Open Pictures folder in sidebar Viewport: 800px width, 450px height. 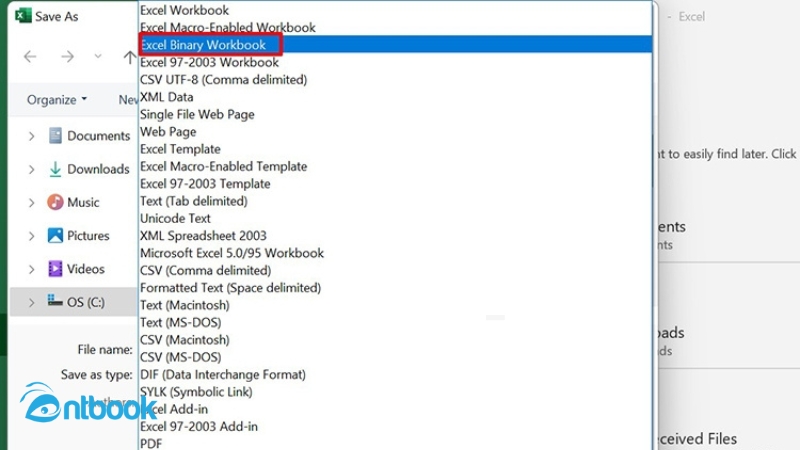pos(79,235)
